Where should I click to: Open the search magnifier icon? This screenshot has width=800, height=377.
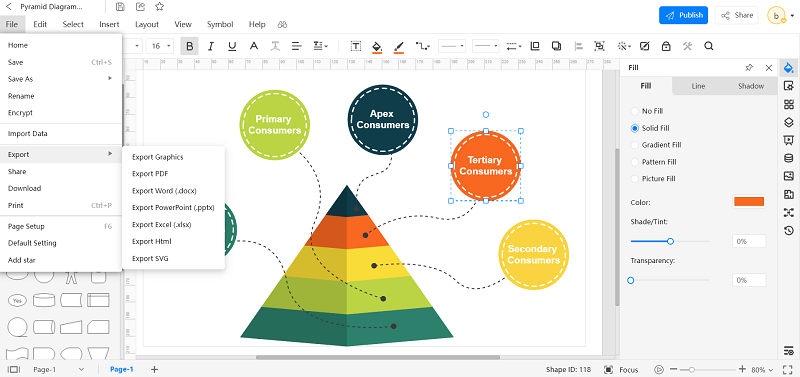pyautogui.click(x=709, y=46)
